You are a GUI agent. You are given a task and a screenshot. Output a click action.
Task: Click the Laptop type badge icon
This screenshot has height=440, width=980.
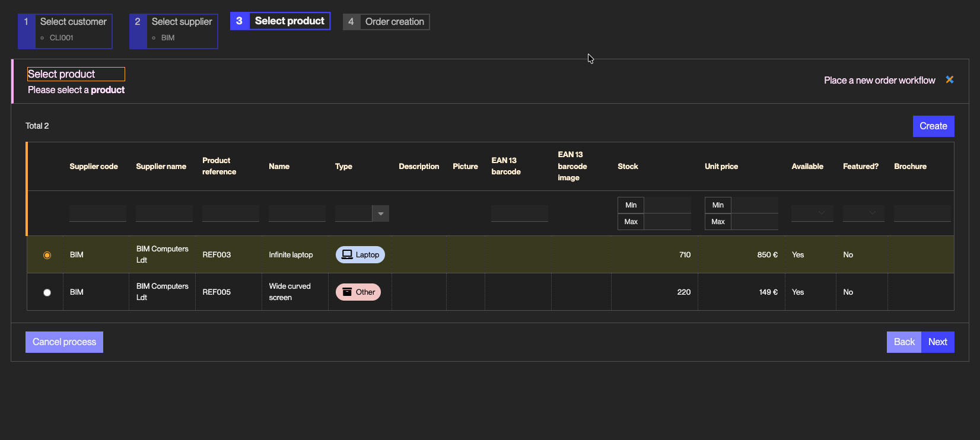[347, 254]
